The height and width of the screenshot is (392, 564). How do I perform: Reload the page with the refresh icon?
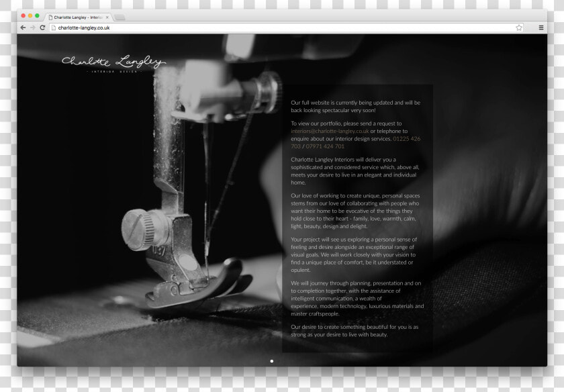[x=42, y=28]
